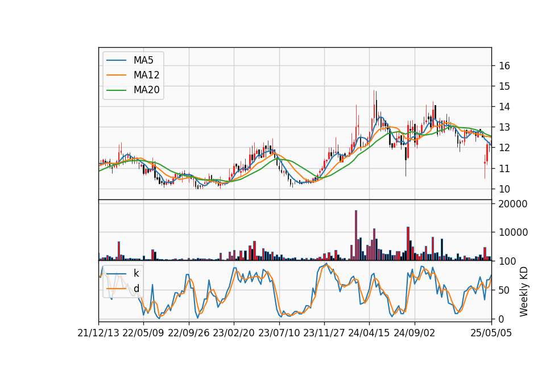546x392 pixels.
Task: Click the k legend label in KD panel
Action: pos(136,273)
